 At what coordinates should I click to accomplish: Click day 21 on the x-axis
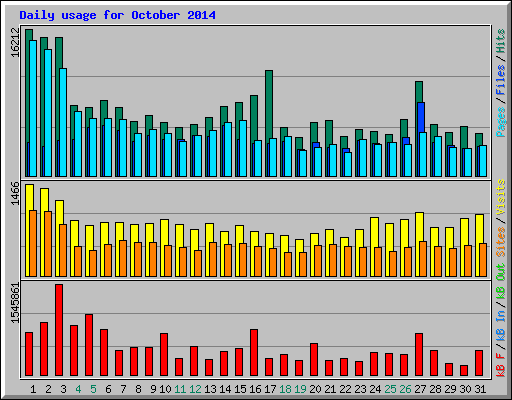click(x=330, y=389)
